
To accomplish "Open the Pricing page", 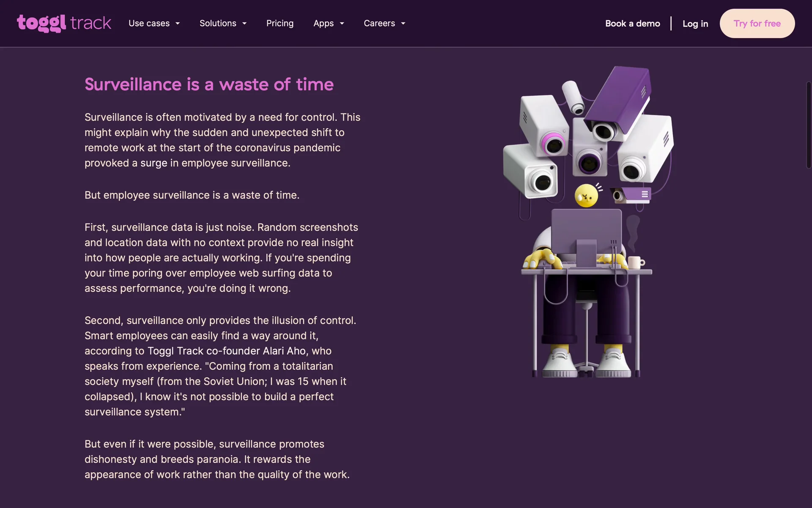I will click(280, 23).
